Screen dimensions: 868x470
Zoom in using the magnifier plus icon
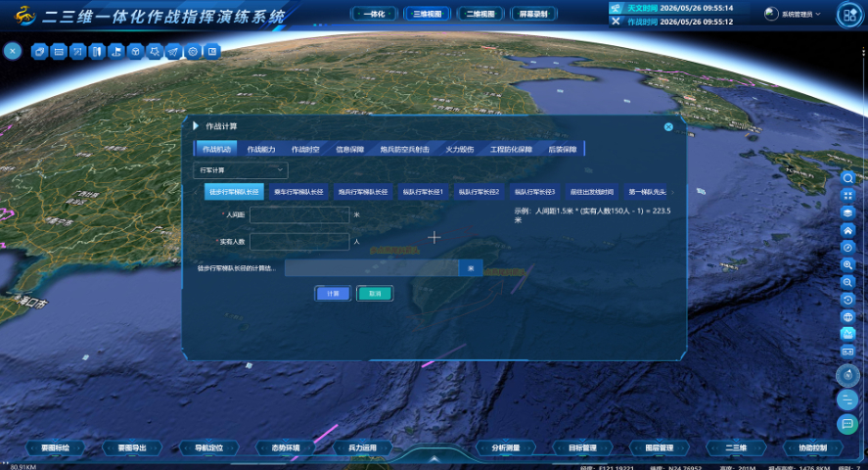pos(847,264)
